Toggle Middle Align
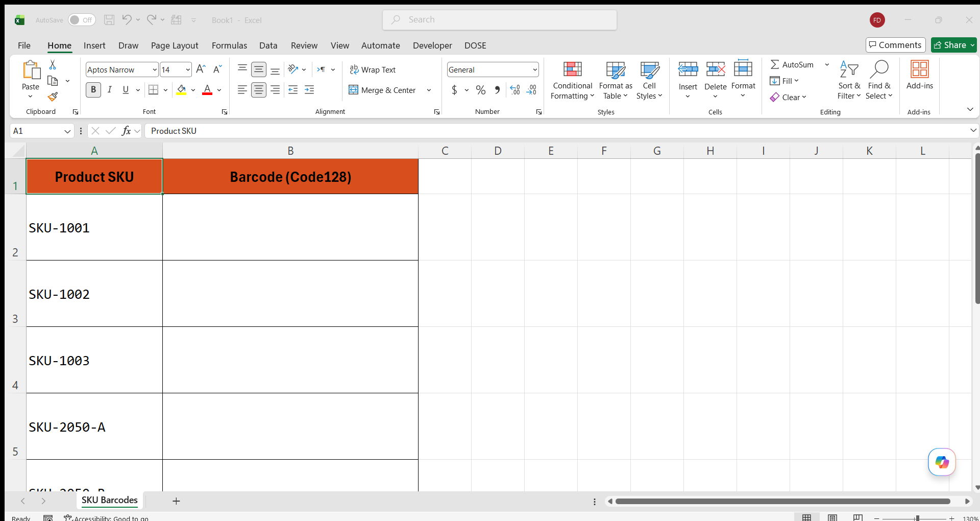The height and width of the screenshot is (521, 980). pos(259,69)
